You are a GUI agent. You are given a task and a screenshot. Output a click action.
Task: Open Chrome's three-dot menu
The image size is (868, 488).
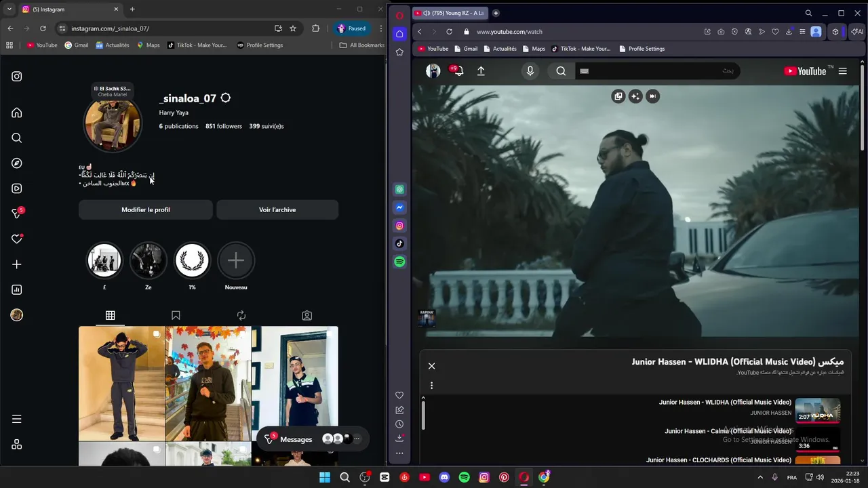click(381, 28)
